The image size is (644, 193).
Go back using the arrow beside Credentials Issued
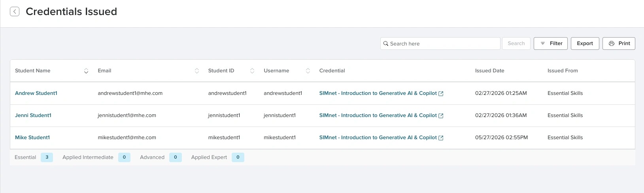click(x=15, y=11)
